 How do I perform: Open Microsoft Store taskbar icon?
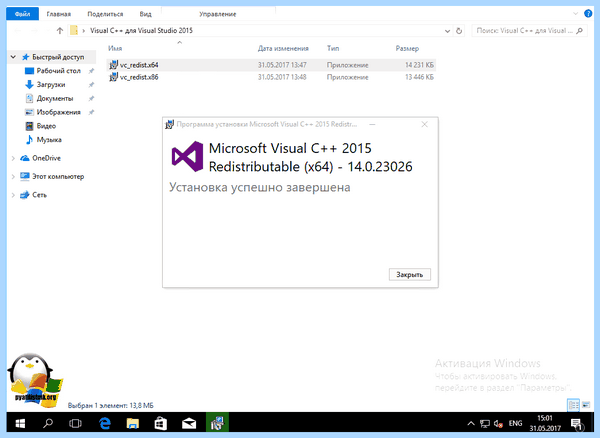161,423
